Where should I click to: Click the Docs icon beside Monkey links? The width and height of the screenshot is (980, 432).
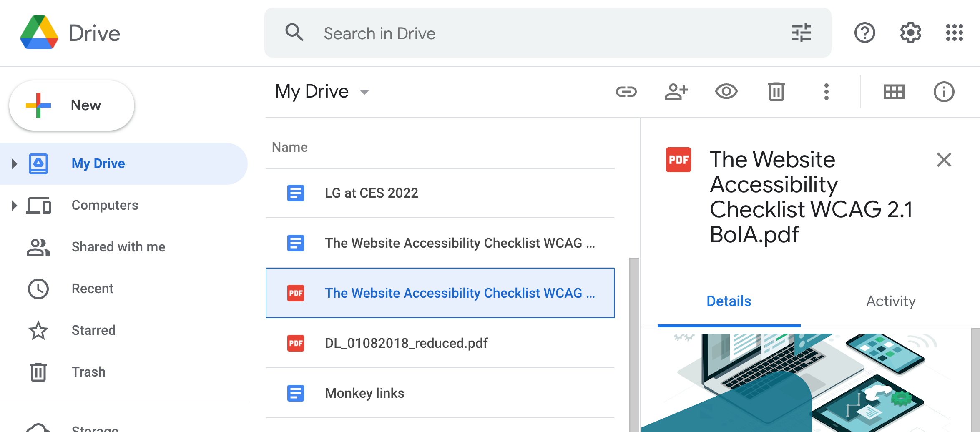(296, 393)
